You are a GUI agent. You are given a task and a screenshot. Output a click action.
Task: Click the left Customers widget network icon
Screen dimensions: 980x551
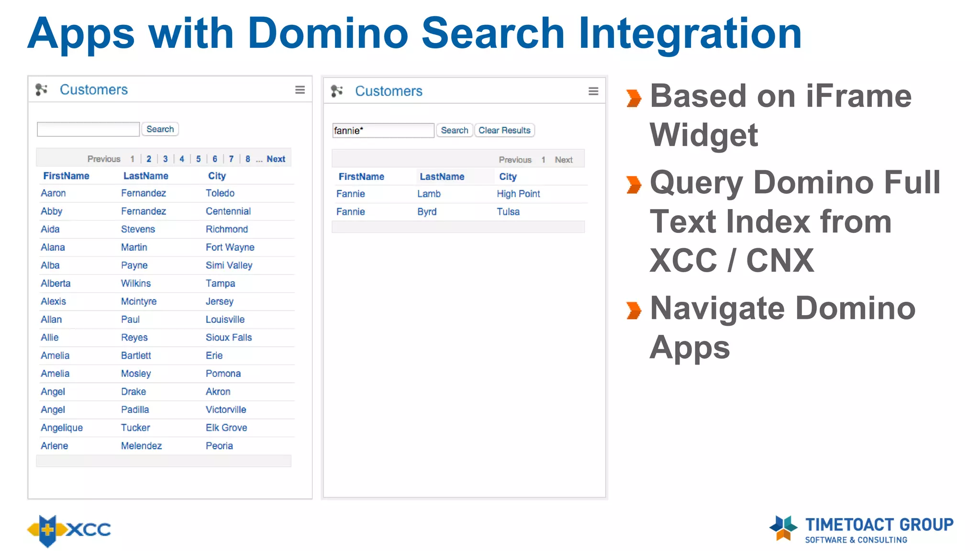pyautogui.click(x=42, y=89)
